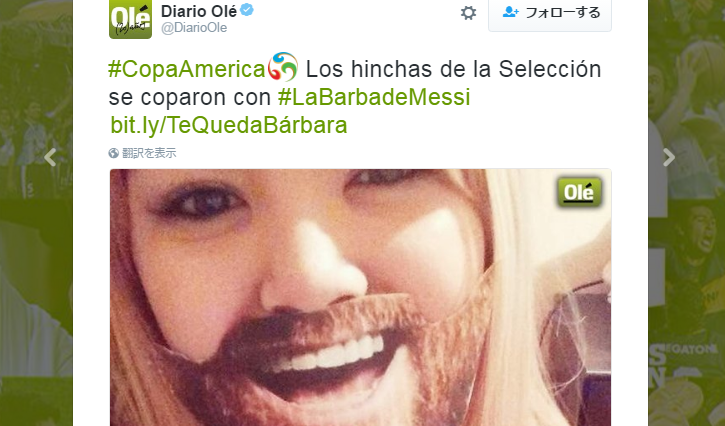Click the globe translation icon
Viewport: 725px width, 426px height.
pyautogui.click(x=114, y=153)
